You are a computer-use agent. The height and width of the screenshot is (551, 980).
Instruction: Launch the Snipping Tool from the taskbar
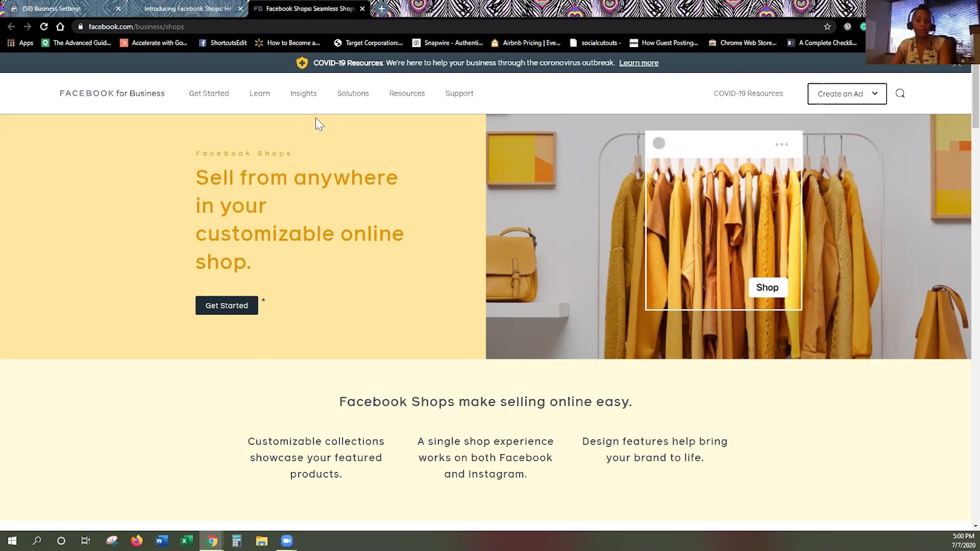[x=111, y=541]
